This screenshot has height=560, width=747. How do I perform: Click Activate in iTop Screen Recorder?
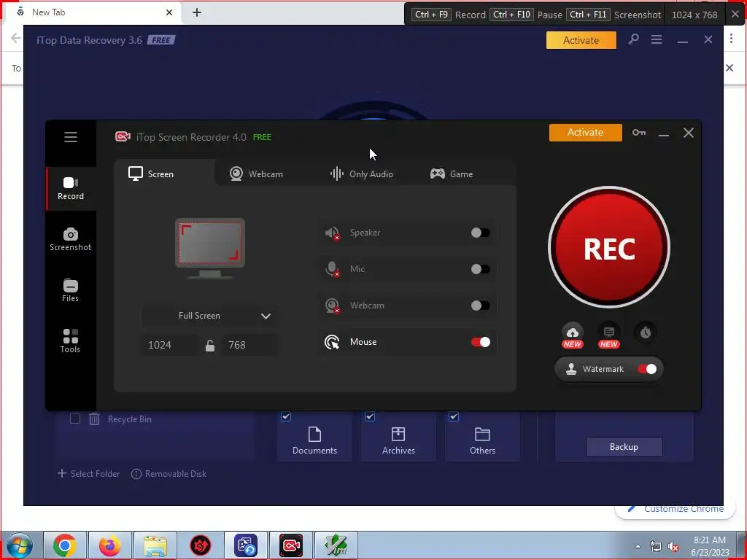(586, 133)
